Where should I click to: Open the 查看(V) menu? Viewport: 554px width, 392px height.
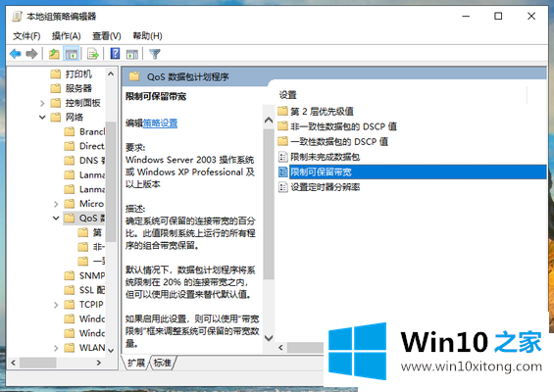[106, 35]
